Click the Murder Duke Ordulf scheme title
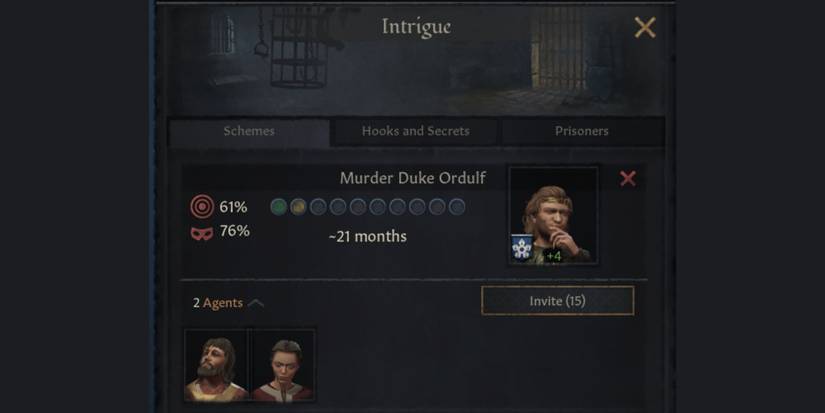Viewport: 825px width, 413px height. pyautogui.click(x=412, y=178)
